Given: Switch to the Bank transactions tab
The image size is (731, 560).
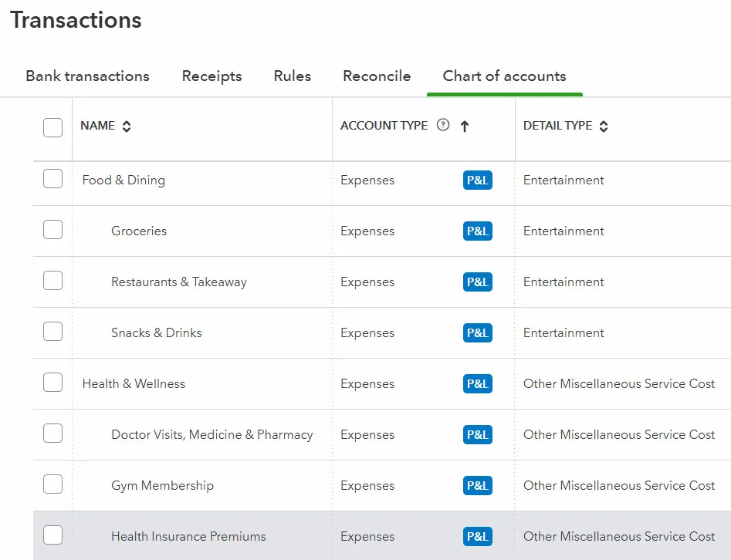Looking at the screenshot, I should click(x=87, y=76).
